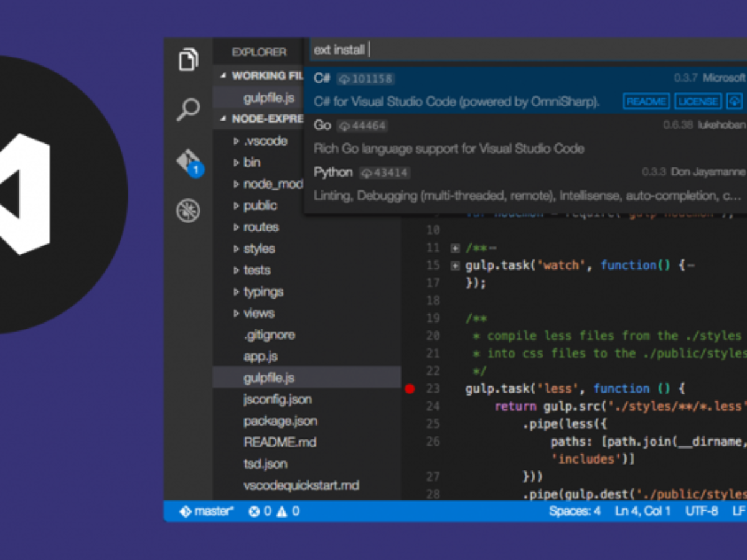Click the C# download count 101158
The width and height of the screenshot is (747, 560).
tap(367, 79)
